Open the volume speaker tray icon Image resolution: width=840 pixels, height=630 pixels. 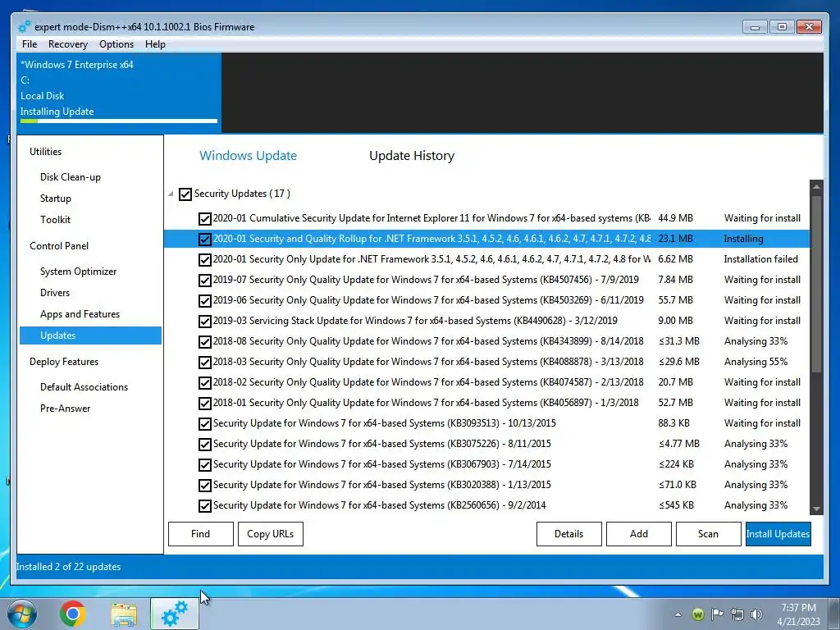pos(756,614)
